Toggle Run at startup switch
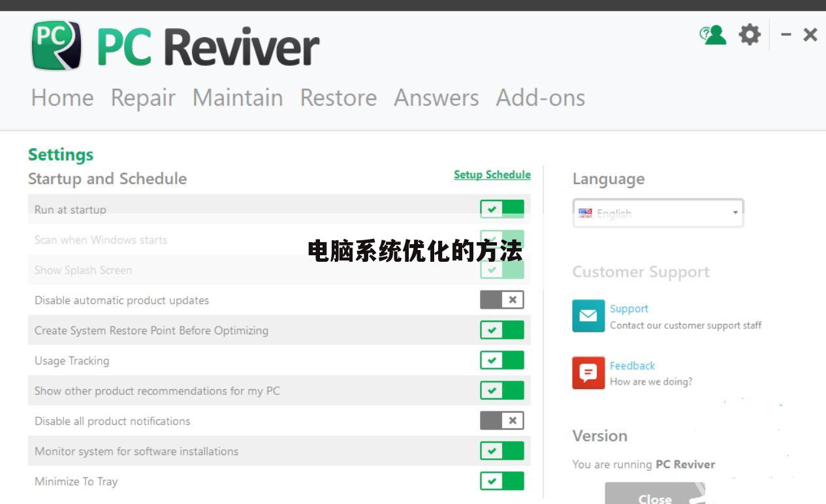Screen dimensions: 826x504 (x=502, y=210)
